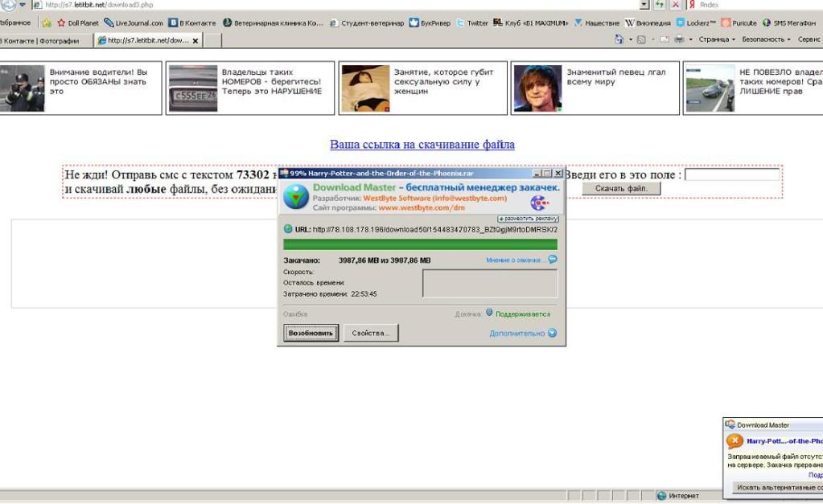This screenshot has width=823, height=504.
Task: Open the SMS Мегафон bookmark
Action: click(x=789, y=23)
